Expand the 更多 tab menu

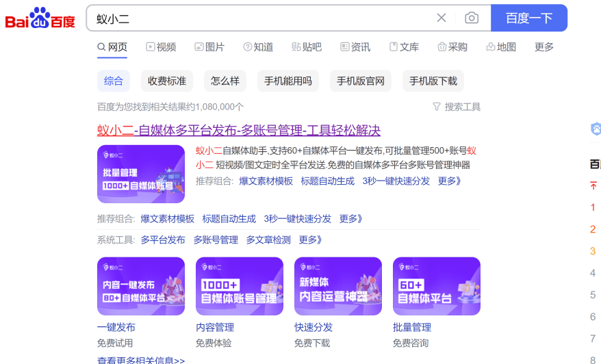(544, 47)
